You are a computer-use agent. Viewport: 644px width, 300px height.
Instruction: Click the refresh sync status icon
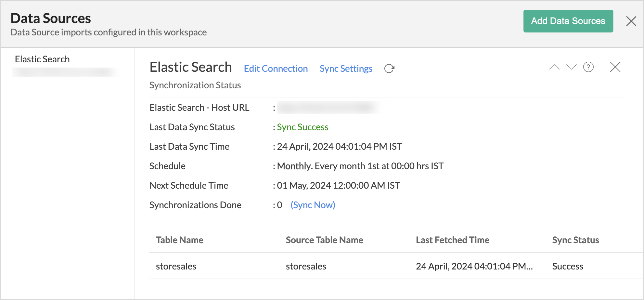pos(389,69)
